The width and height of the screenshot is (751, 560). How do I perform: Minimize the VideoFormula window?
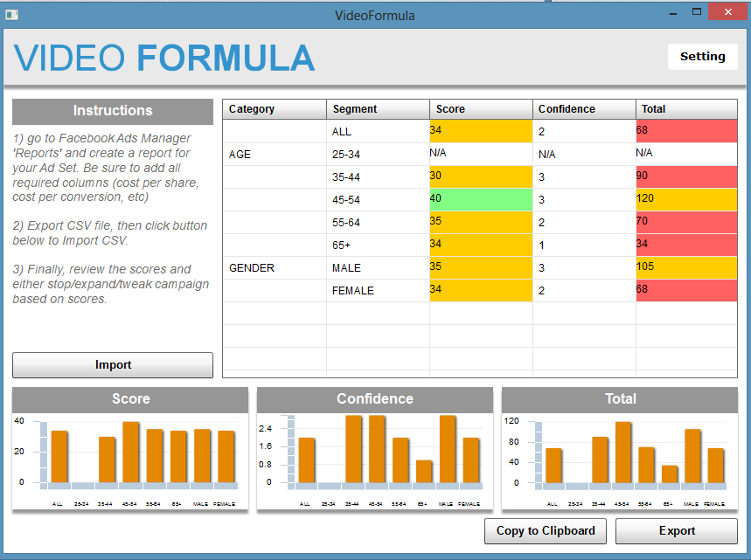(673, 12)
